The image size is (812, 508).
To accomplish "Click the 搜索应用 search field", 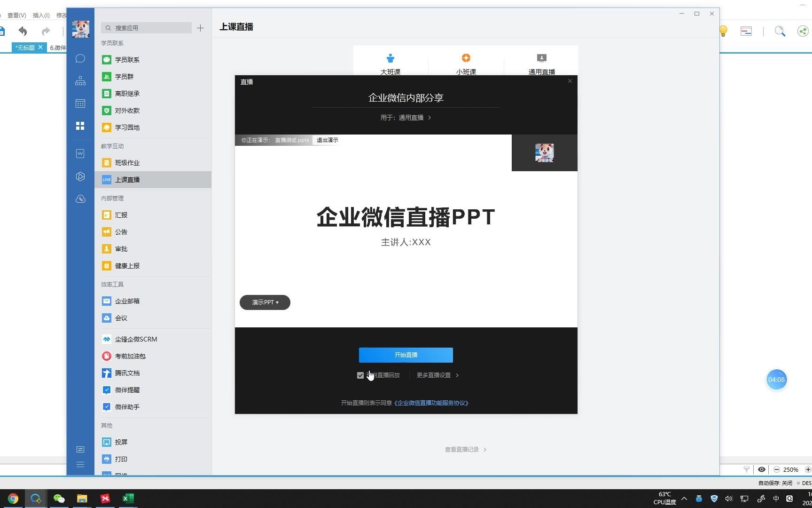I will pyautogui.click(x=146, y=28).
